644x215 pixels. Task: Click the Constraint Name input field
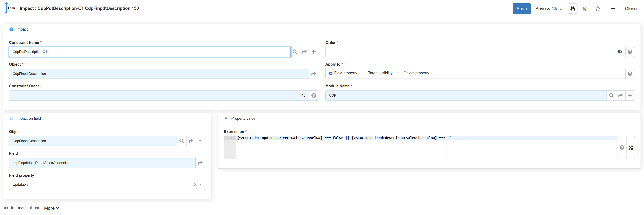tap(149, 52)
